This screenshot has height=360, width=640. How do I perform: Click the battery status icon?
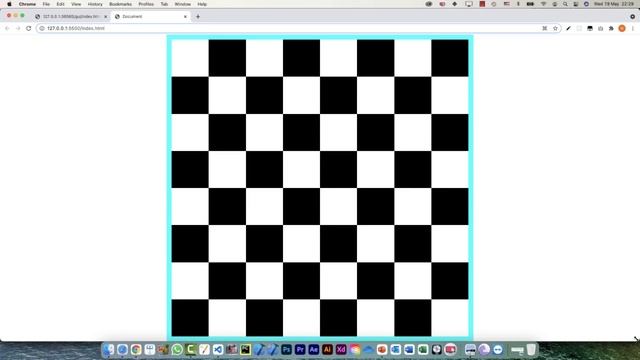[x=530, y=4]
